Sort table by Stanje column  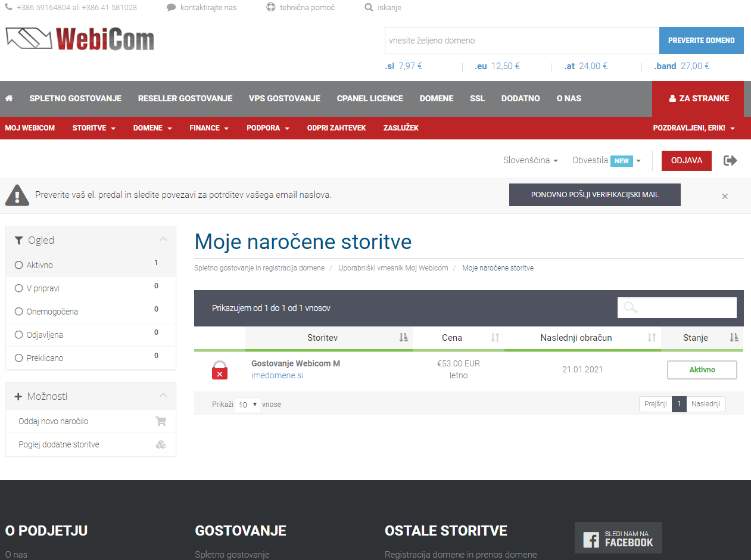click(x=702, y=338)
